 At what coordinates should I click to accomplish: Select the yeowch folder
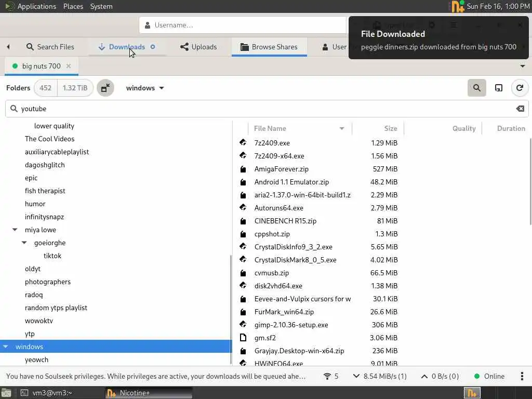coord(36,360)
